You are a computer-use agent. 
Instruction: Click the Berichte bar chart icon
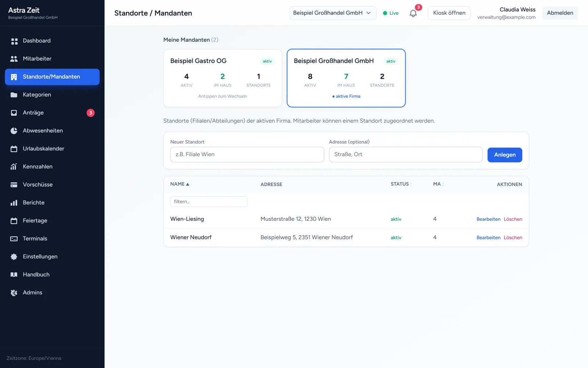click(14, 203)
